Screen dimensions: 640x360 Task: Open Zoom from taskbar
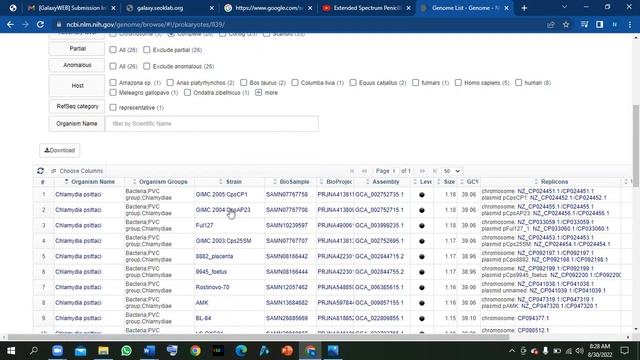[57, 351]
